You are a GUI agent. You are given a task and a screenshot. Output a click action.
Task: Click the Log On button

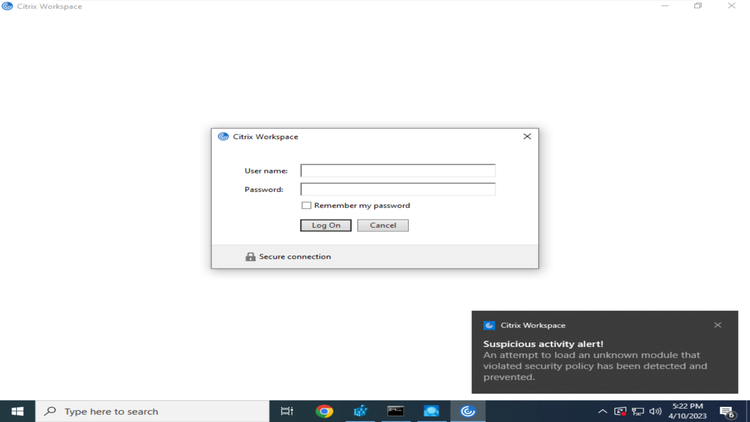[x=326, y=225]
